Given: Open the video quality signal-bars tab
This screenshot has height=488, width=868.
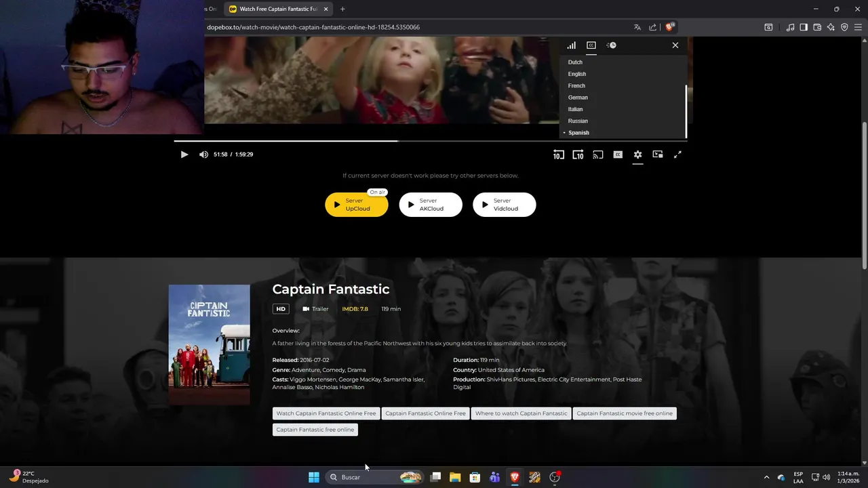Looking at the screenshot, I should coord(572,45).
